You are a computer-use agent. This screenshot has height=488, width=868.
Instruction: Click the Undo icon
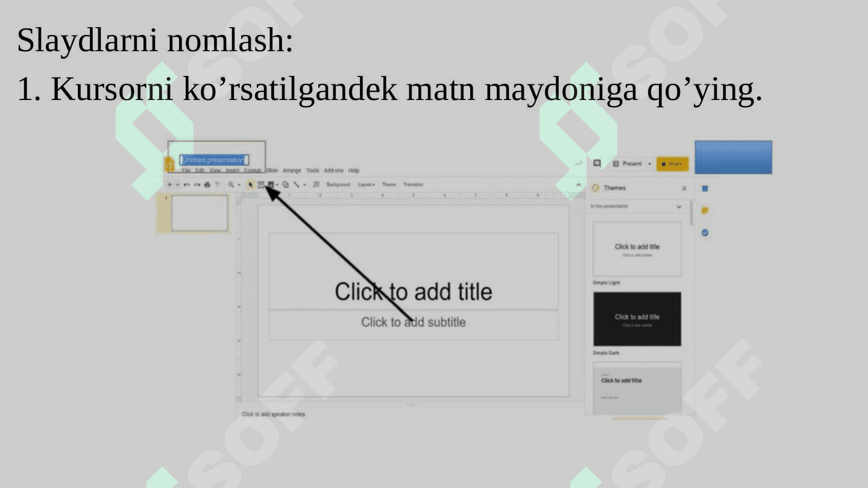point(187,185)
